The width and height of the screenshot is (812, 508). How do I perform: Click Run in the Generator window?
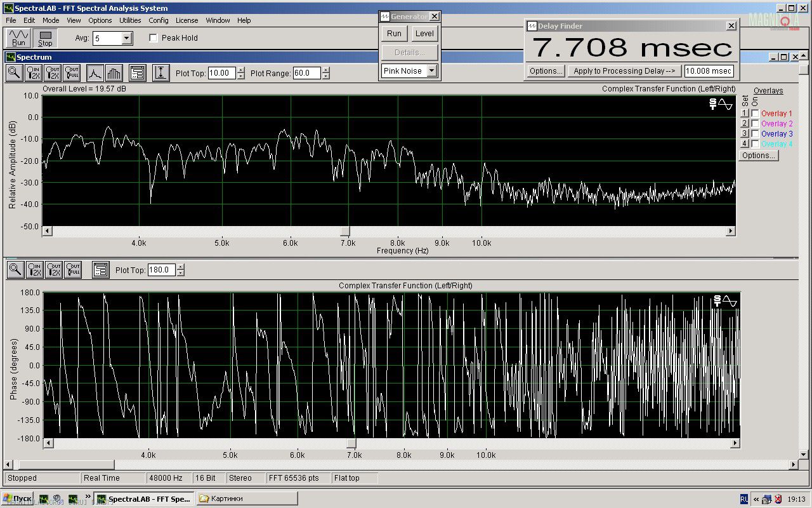(x=394, y=34)
